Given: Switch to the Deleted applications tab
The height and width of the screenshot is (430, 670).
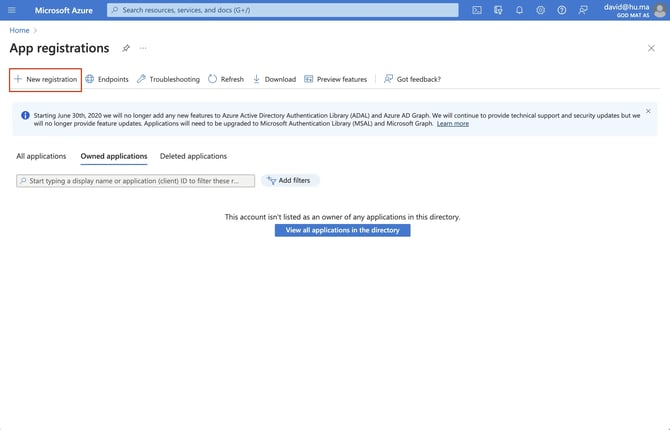Looking at the screenshot, I should coord(193,156).
